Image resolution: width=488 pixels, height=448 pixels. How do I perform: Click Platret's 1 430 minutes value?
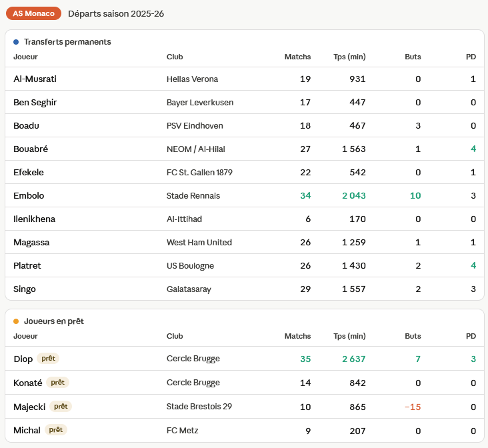pyautogui.click(x=354, y=265)
